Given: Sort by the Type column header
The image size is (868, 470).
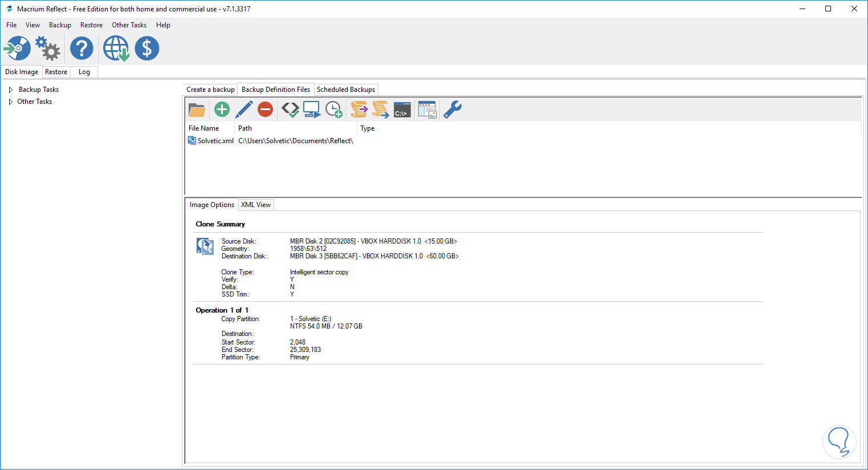Looking at the screenshot, I should [x=609, y=128].
